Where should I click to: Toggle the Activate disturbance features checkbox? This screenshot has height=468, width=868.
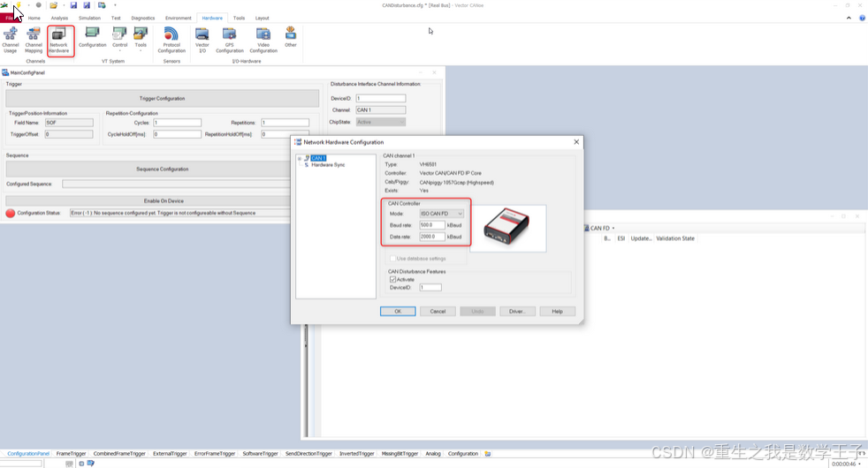point(393,279)
